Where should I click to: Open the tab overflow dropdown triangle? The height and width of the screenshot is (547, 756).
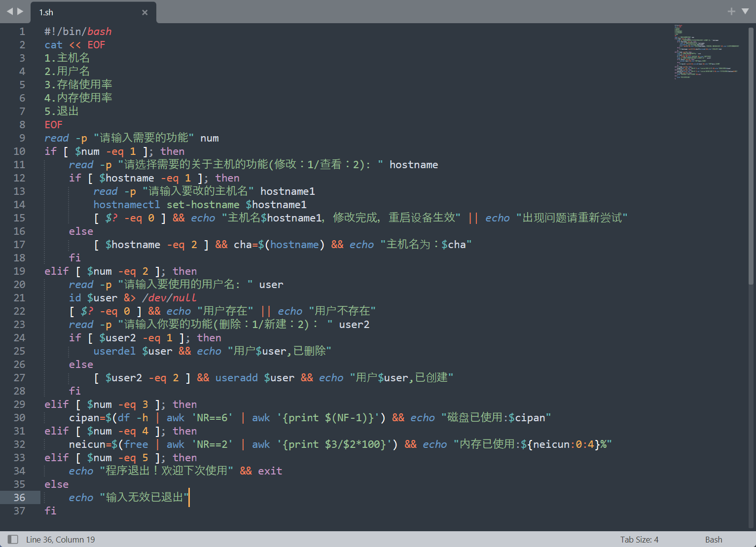coord(746,11)
